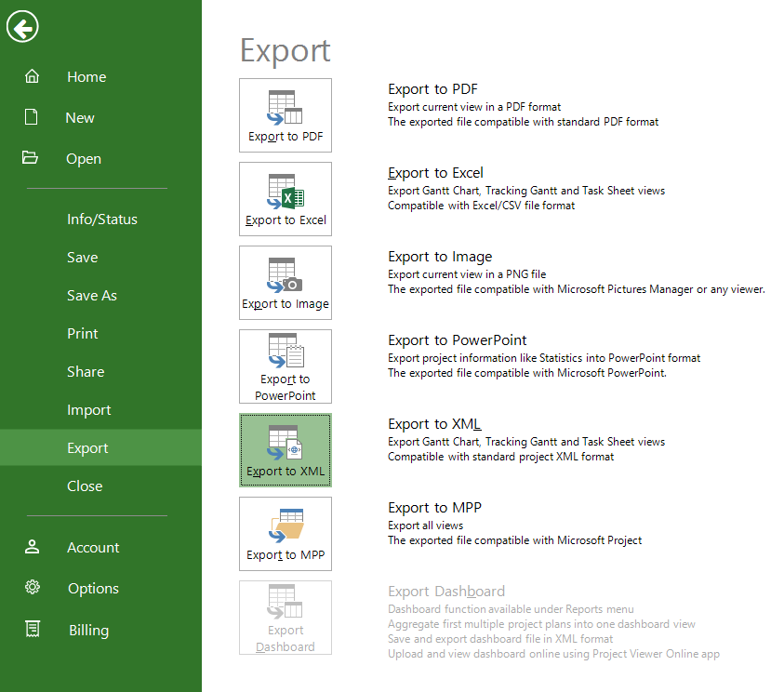Click the Export to XML tile
This screenshot has height=692, width=784.
pyautogui.click(x=286, y=450)
